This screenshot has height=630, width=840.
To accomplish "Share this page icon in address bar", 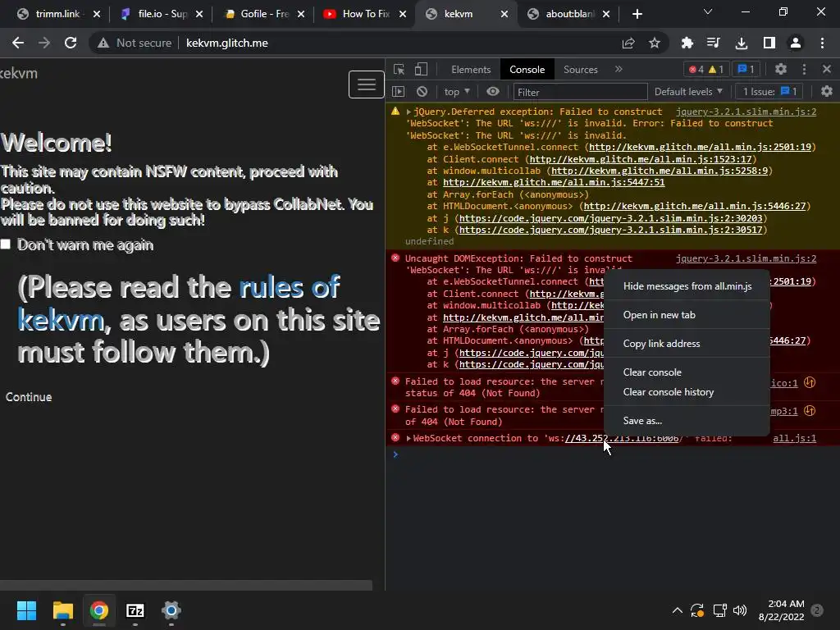I will pos(628,43).
